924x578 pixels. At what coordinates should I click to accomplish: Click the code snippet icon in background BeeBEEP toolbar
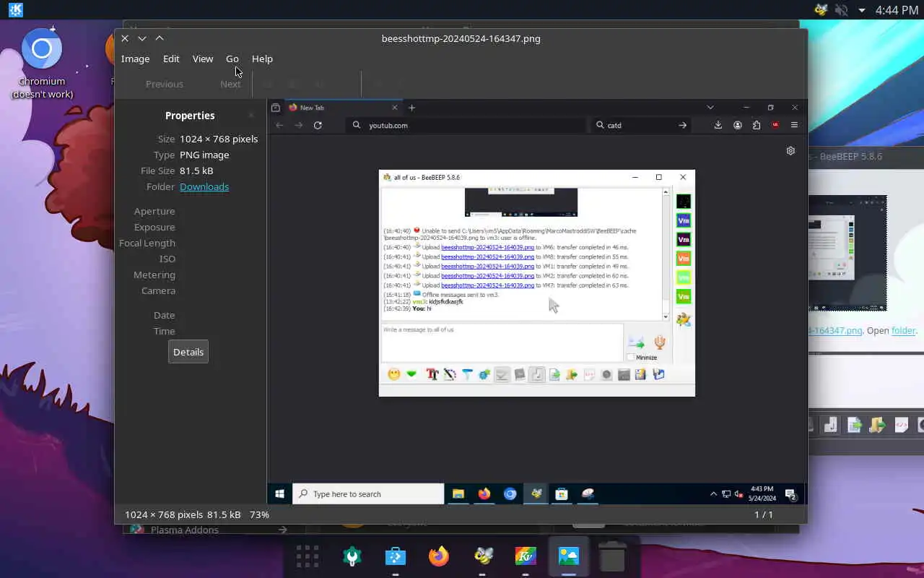[x=901, y=425]
